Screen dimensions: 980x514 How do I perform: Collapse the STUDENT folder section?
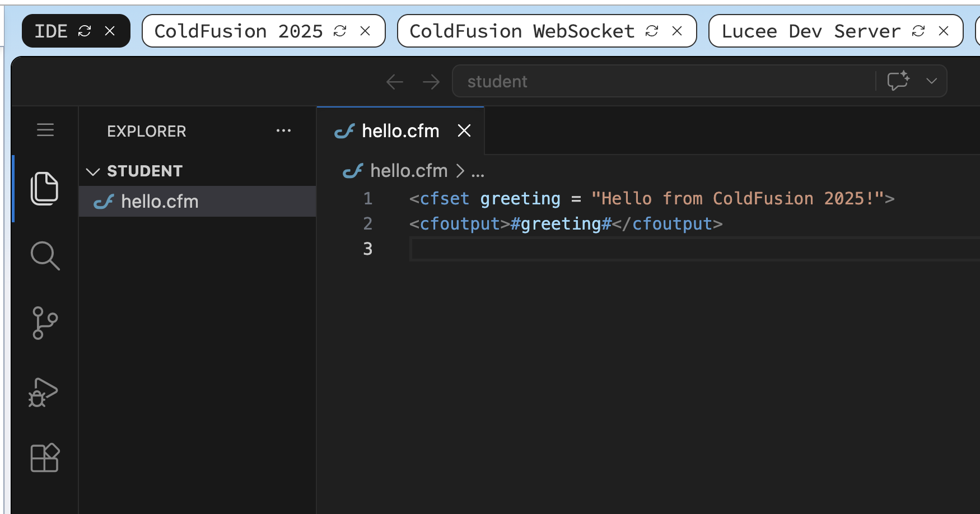point(93,171)
